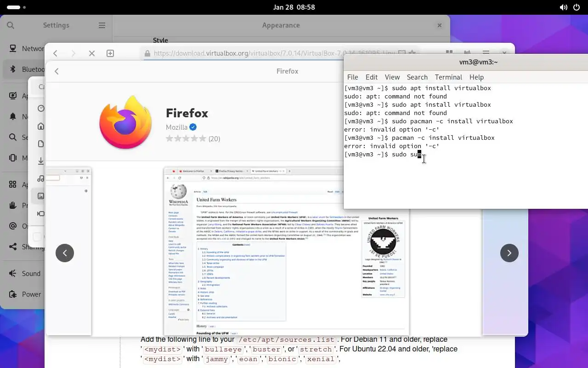Click the 'jammy' code label
588x368 pixels.
[x=216, y=359]
